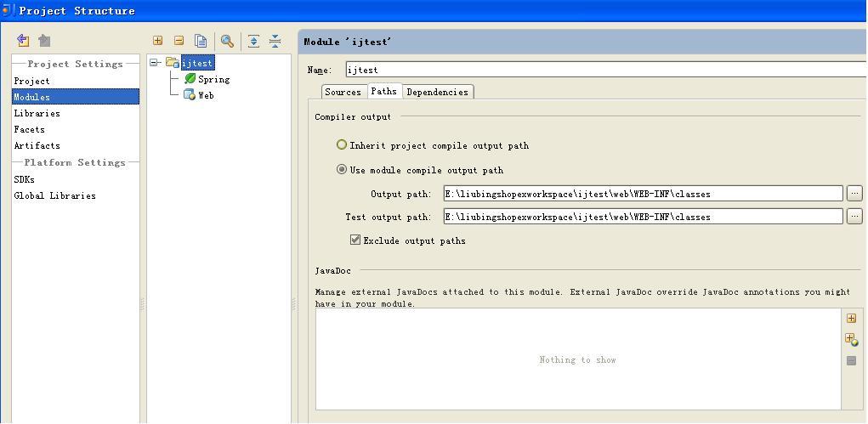
Task: Collapse the ijtest module tree node
Action: tap(155, 63)
